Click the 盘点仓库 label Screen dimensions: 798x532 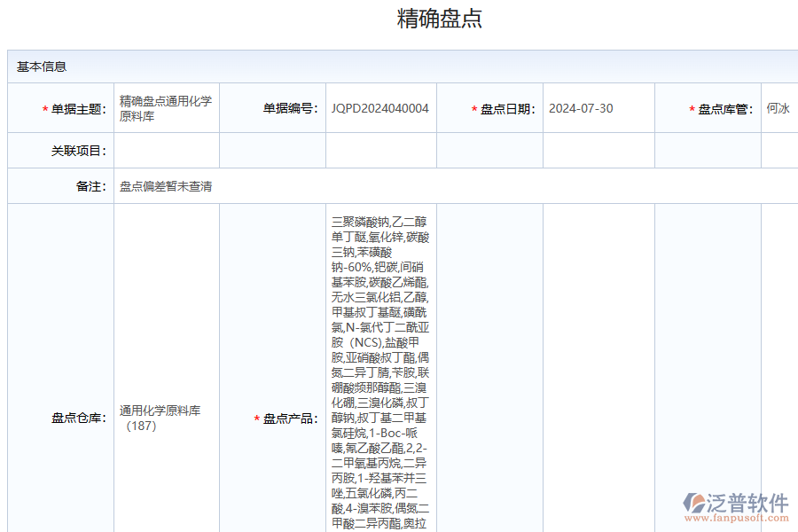(78, 418)
